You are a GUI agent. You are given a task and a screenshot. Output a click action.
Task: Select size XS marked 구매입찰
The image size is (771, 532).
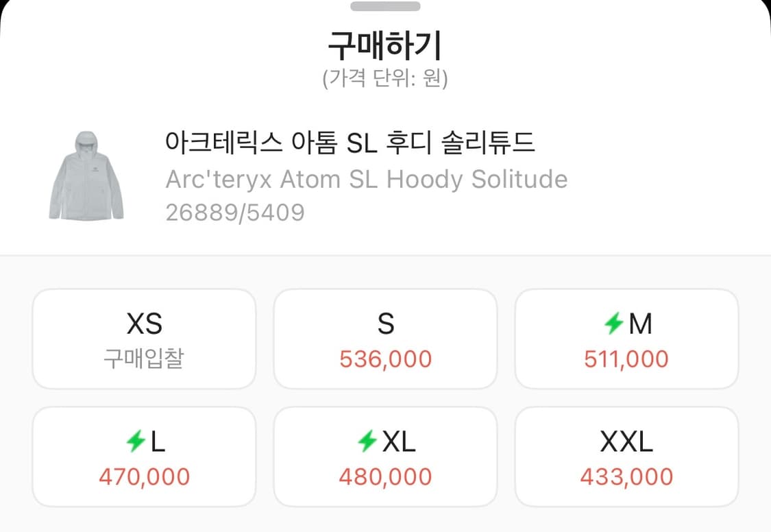pos(144,338)
